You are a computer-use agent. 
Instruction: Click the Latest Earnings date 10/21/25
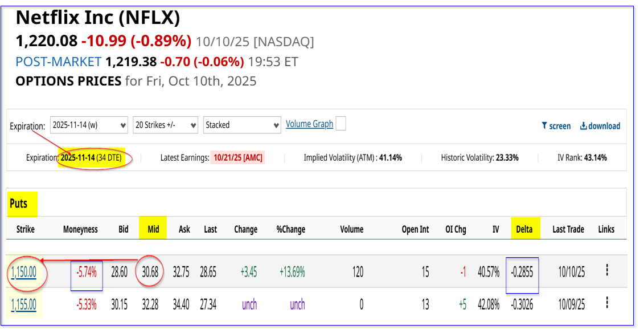(x=237, y=157)
